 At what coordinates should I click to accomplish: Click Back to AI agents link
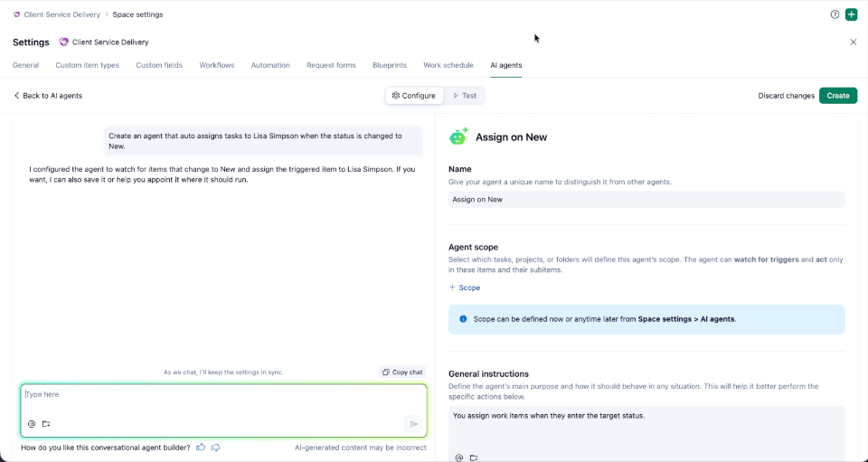pyautogui.click(x=48, y=96)
